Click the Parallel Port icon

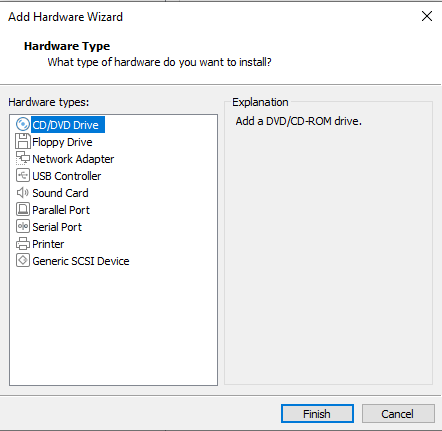click(x=23, y=209)
